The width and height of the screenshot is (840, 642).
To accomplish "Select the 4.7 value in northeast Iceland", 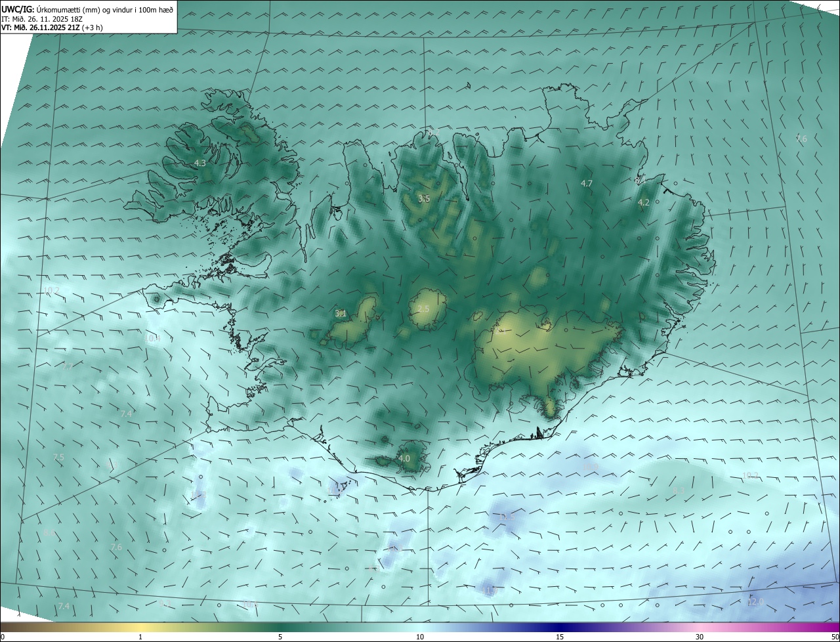I will point(587,184).
